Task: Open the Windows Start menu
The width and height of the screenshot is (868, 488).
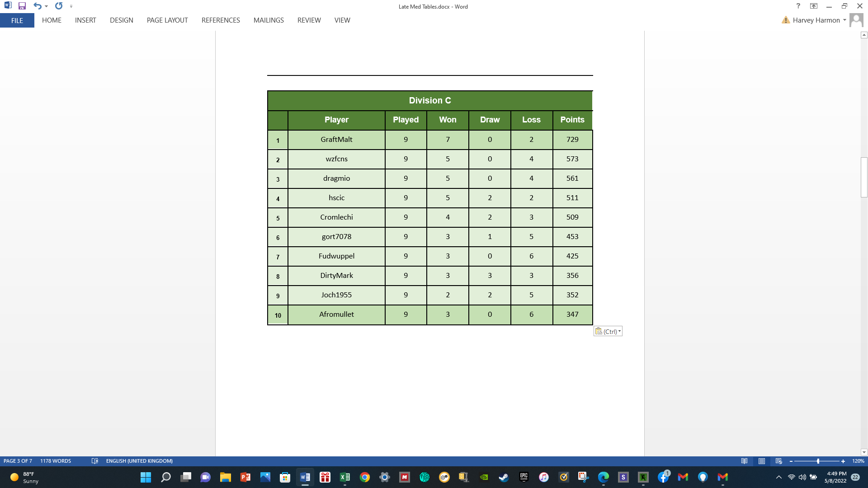Action: coord(146,477)
